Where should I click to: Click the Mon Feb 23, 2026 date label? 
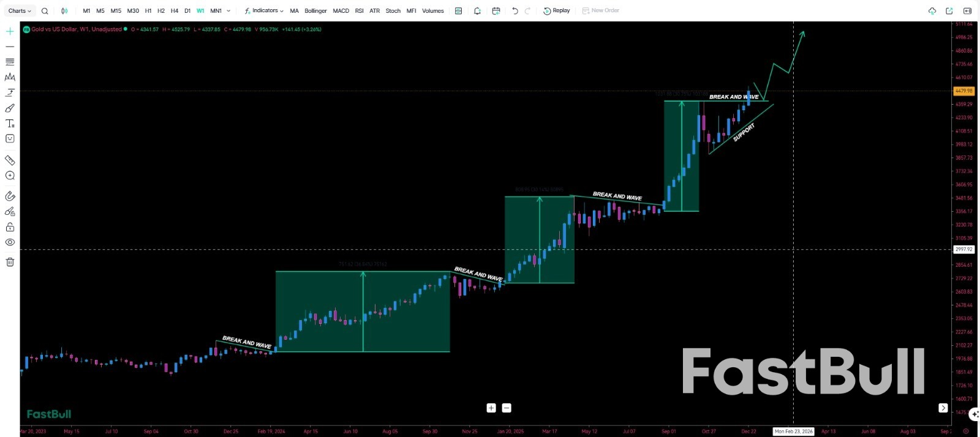tap(793, 431)
